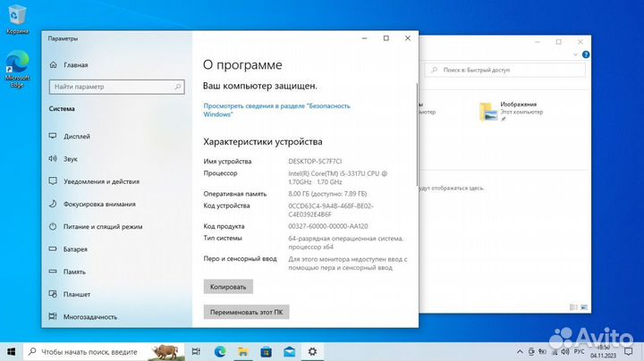Click the Уведомления и действия icon
The width and height of the screenshot is (644, 361).
[53, 180]
